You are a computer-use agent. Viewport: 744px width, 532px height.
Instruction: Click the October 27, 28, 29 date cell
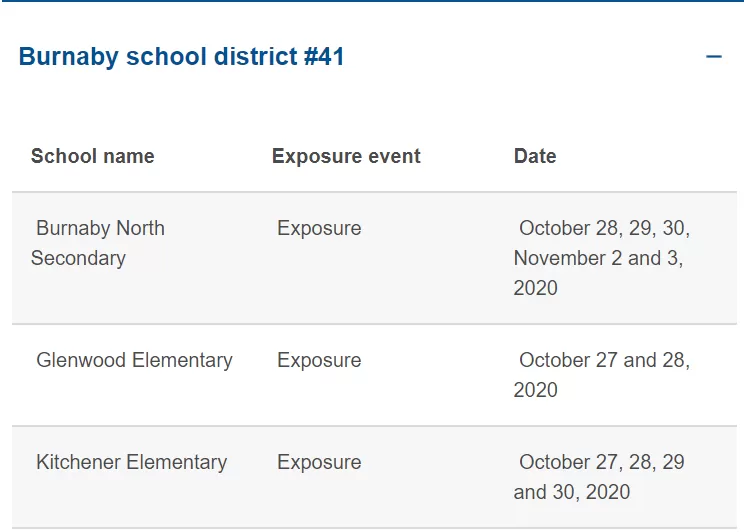[599, 477]
